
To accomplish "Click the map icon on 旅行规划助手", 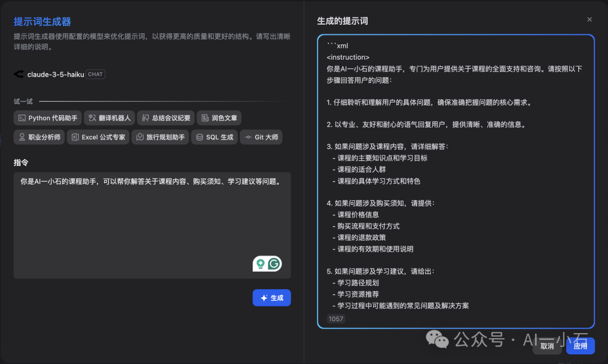I will [140, 137].
